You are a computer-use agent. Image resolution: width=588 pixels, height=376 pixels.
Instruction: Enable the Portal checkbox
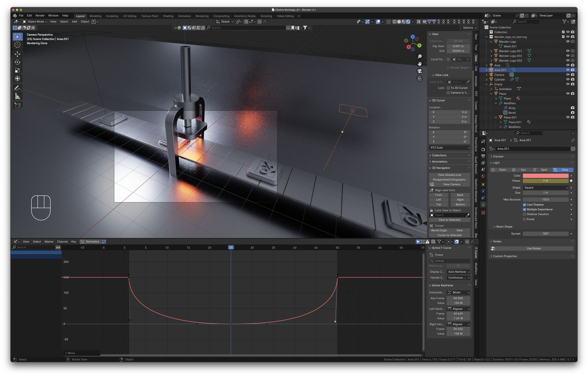[x=524, y=219]
